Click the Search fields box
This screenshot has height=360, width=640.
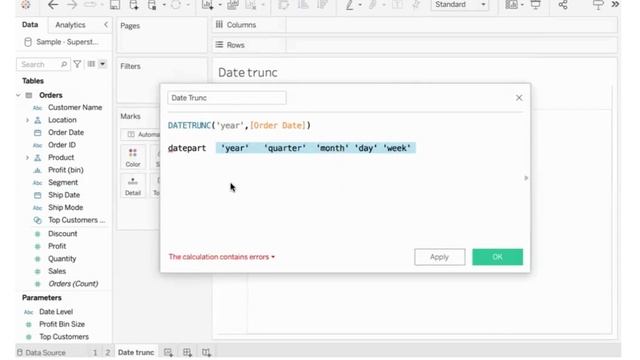[x=42, y=64]
